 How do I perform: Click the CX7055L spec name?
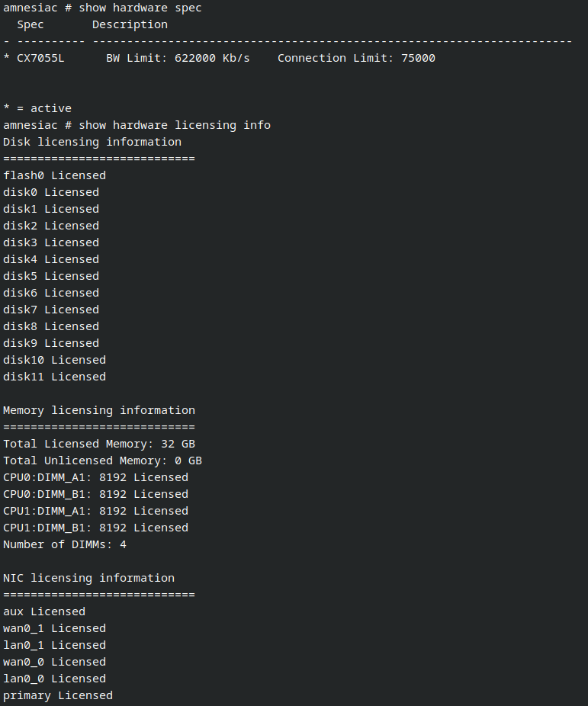tap(40, 58)
